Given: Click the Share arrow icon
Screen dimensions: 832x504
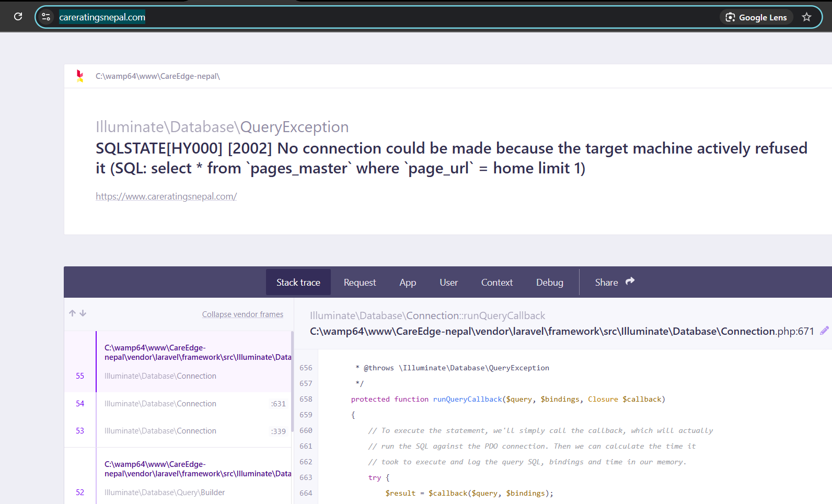Looking at the screenshot, I should point(630,282).
